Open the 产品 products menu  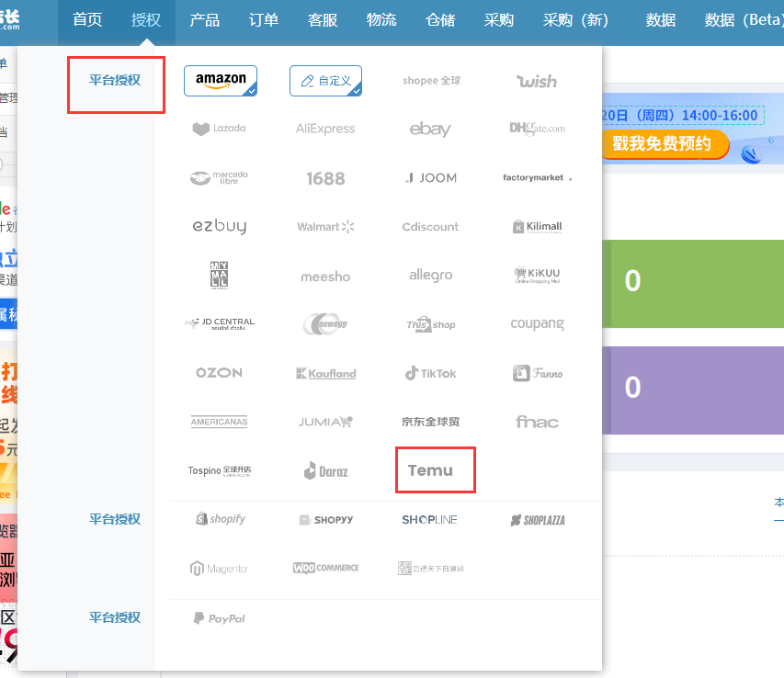[204, 20]
